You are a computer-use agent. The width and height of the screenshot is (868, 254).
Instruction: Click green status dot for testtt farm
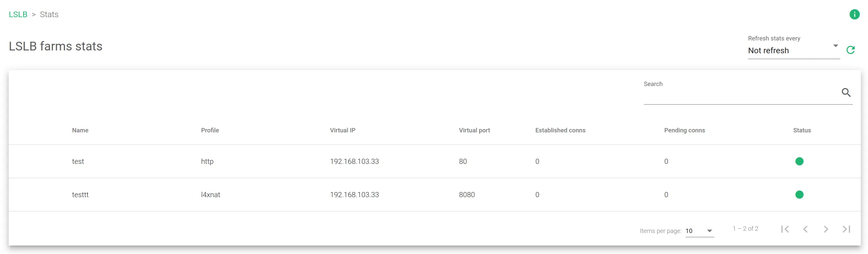click(799, 195)
